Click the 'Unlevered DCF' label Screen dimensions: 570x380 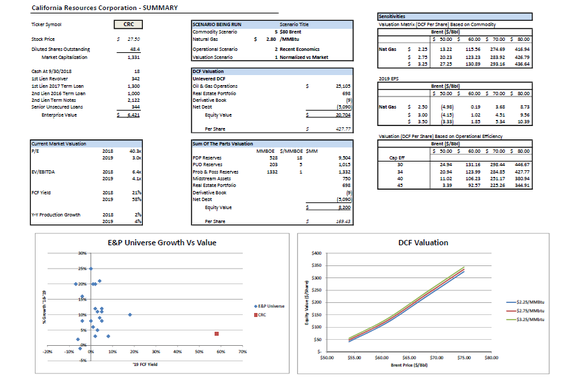(x=209, y=79)
